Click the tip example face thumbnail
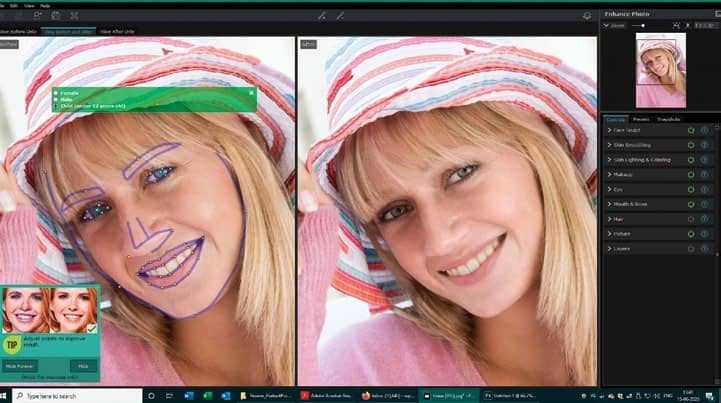The width and height of the screenshot is (721, 403). (x=50, y=310)
